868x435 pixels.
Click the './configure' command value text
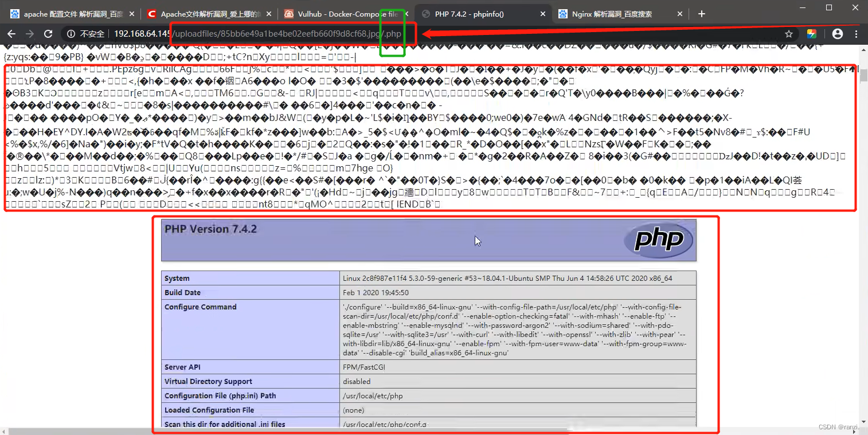point(515,330)
